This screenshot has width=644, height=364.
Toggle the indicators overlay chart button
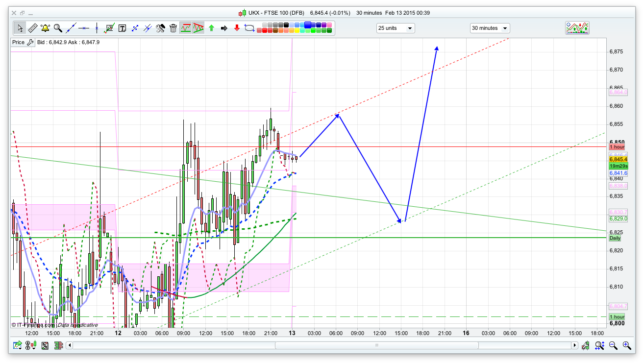pyautogui.click(x=577, y=28)
